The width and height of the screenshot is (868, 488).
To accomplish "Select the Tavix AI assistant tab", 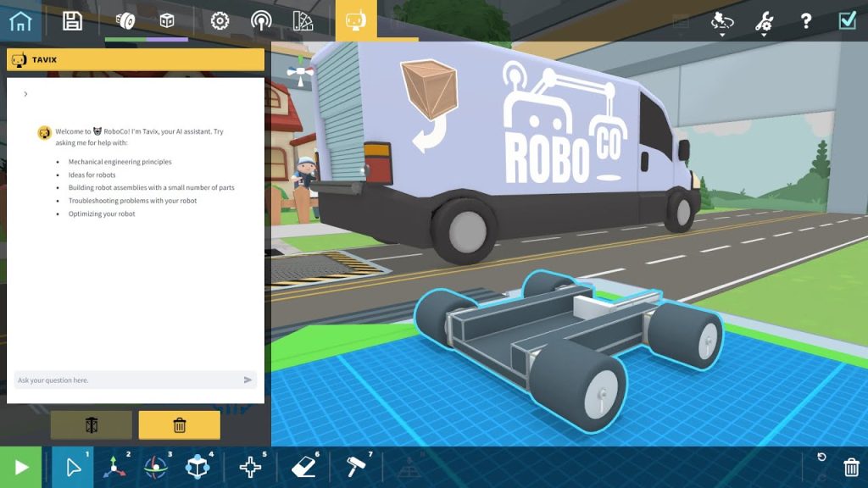I will click(356, 20).
